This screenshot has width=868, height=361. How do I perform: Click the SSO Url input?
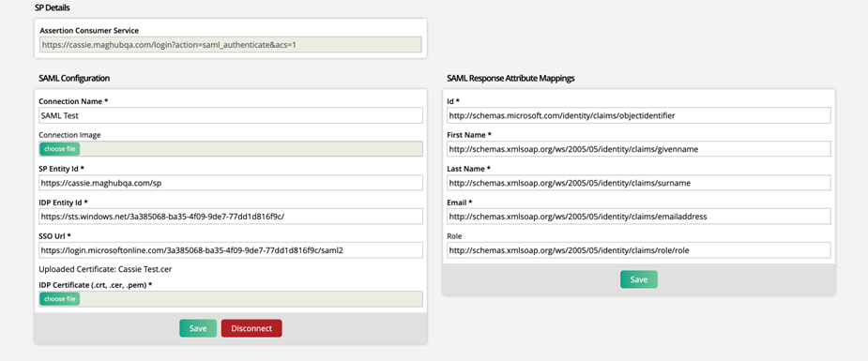[x=231, y=250]
